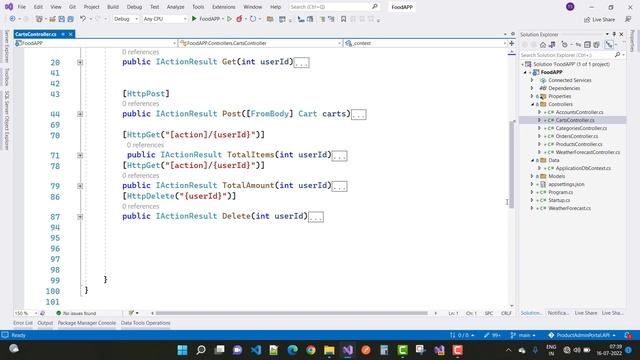Toggle Preview Selected Items in Solution Explorer

609,44
